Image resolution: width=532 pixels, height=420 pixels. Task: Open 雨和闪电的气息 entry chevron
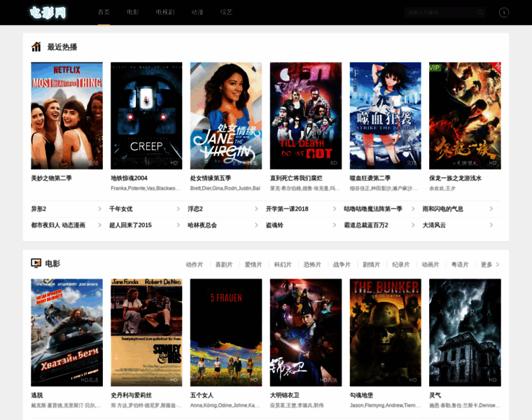[x=491, y=209]
